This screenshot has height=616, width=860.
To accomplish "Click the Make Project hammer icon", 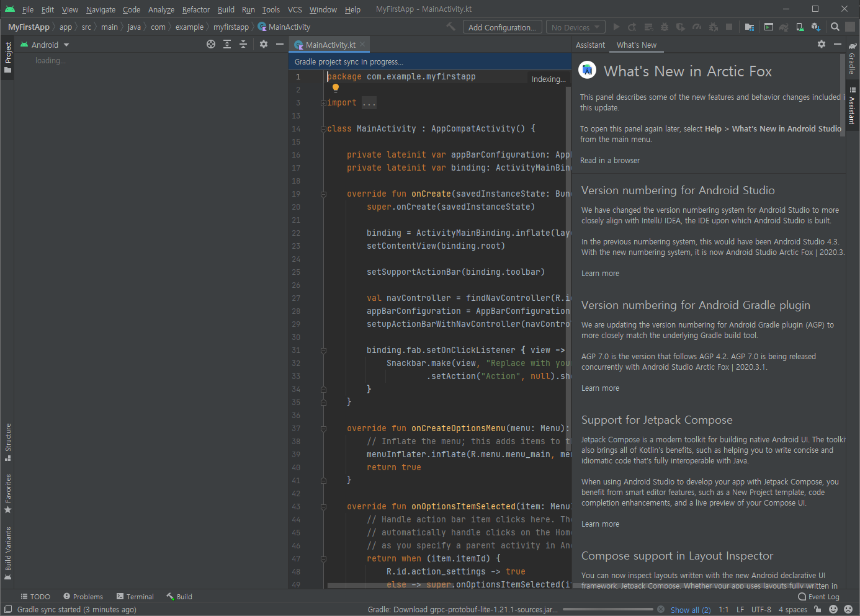I will pos(451,27).
